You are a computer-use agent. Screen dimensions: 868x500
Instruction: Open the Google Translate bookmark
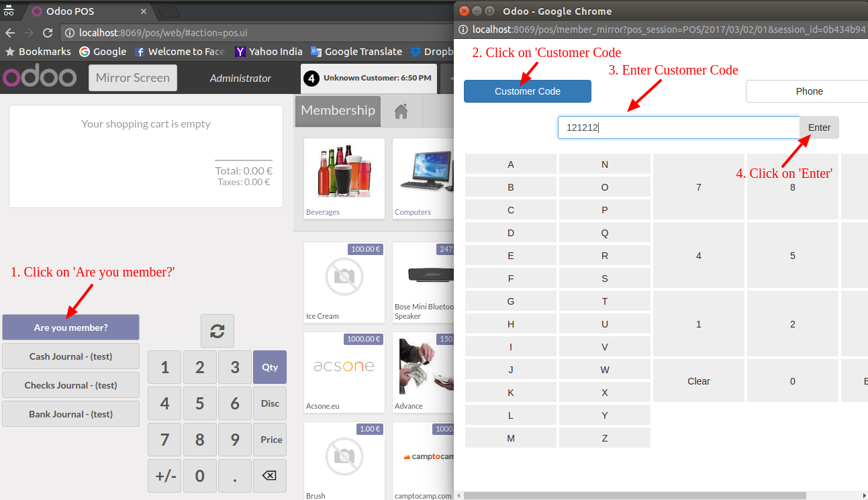(356, 52)
